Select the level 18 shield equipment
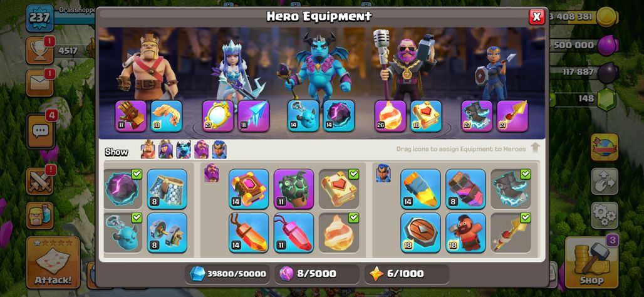644x297 pixels. coord(420,232)
